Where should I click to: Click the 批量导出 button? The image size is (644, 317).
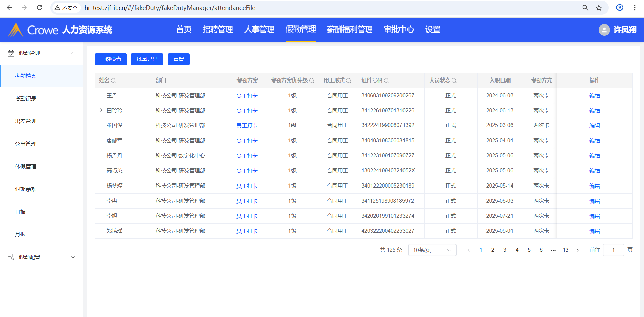point(147,59)
